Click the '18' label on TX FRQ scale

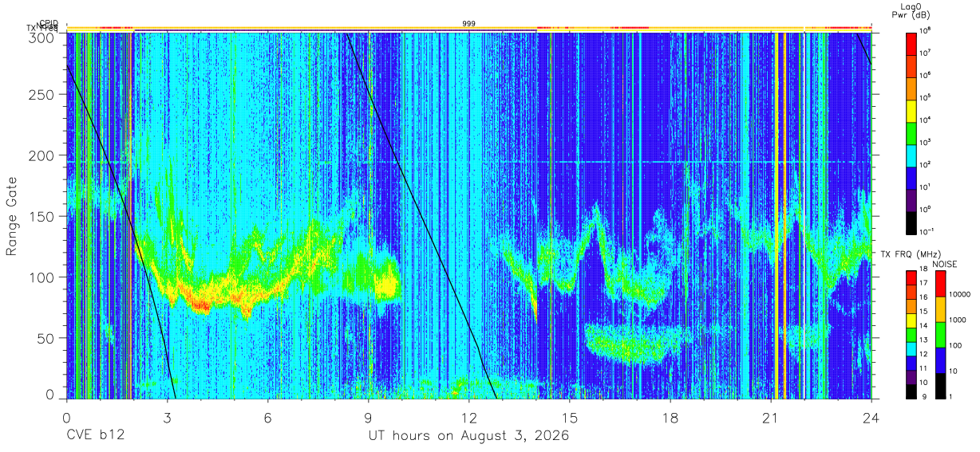pyautogui.click(x=923, y=269)
